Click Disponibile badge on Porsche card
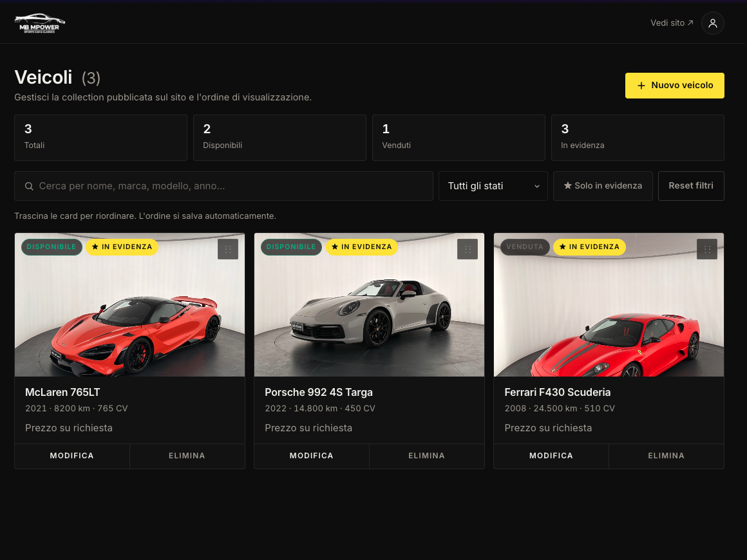The height and width of the screenshot is (560, 747). pos(291,247)
